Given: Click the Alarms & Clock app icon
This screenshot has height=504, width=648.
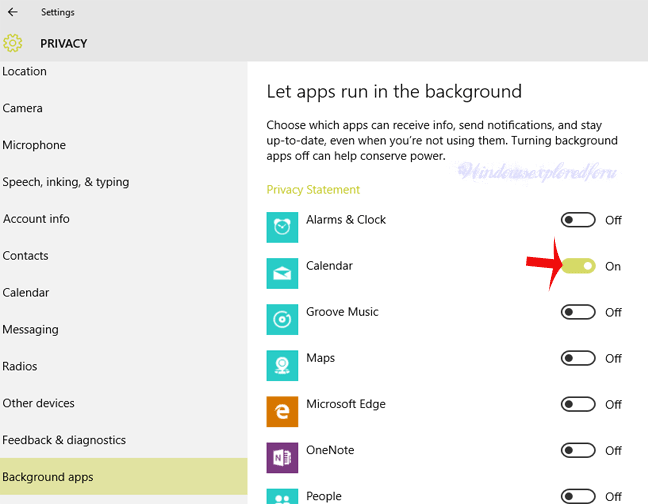Looking at the screenshot, I should pos(282,227).
